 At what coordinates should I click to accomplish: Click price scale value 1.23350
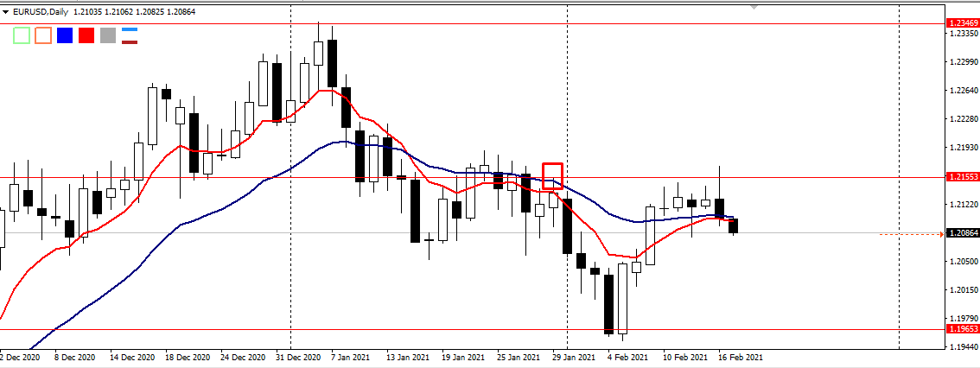click(963, 33)
